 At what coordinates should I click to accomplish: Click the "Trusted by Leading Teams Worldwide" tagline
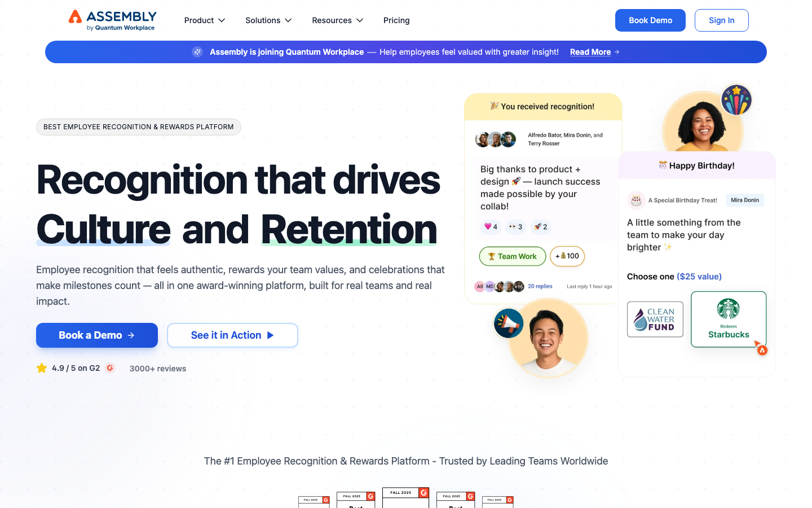click(x=524, y=461)
